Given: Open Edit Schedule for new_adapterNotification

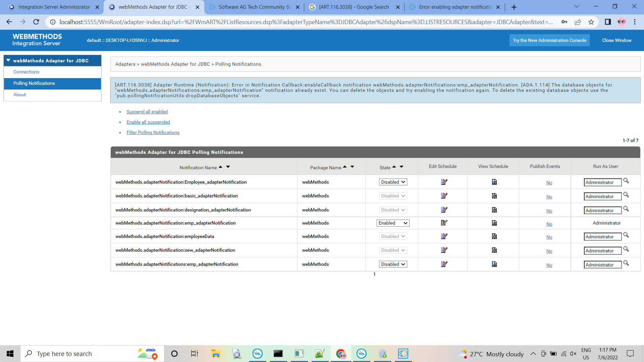Looking at the screenshot, I should point(444,250).
